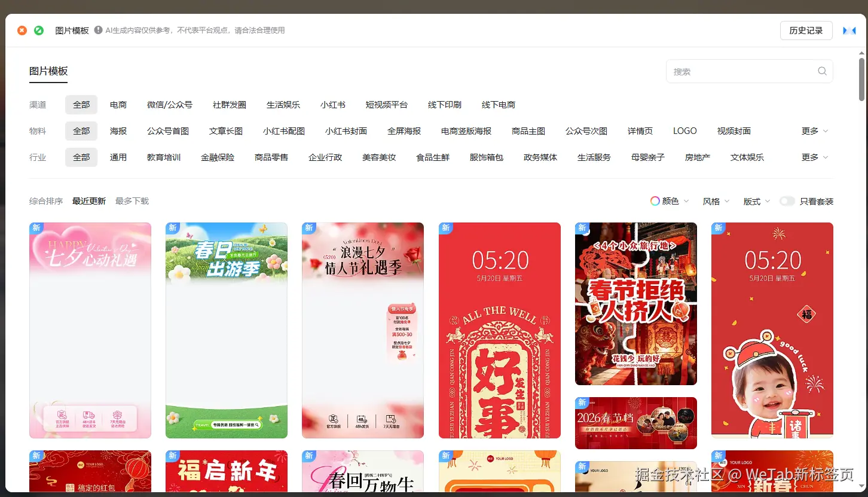
Task: Filter material by 海报
Action: [x=118, y=131]
